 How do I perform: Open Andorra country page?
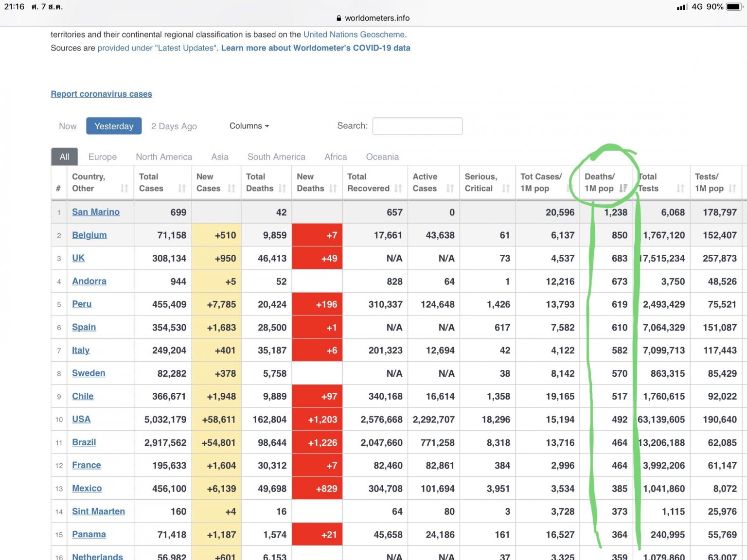[89, 281]
